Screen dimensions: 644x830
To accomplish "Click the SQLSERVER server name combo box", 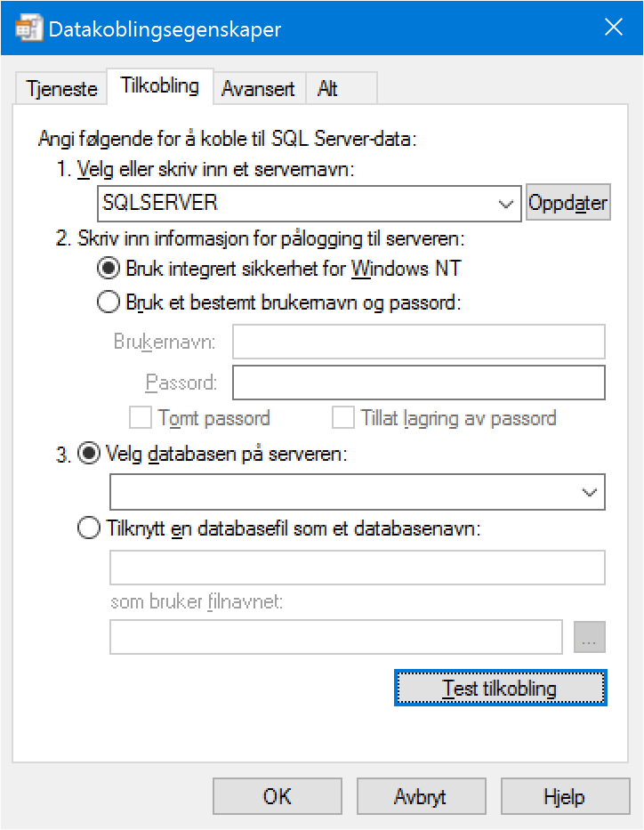I will point(309,204).
